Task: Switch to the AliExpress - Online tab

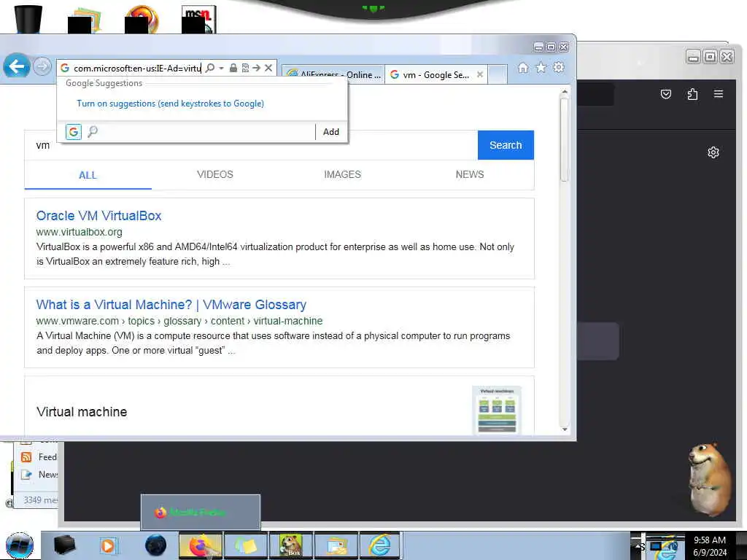Action: pyautogui.click(x=333, y=75)
